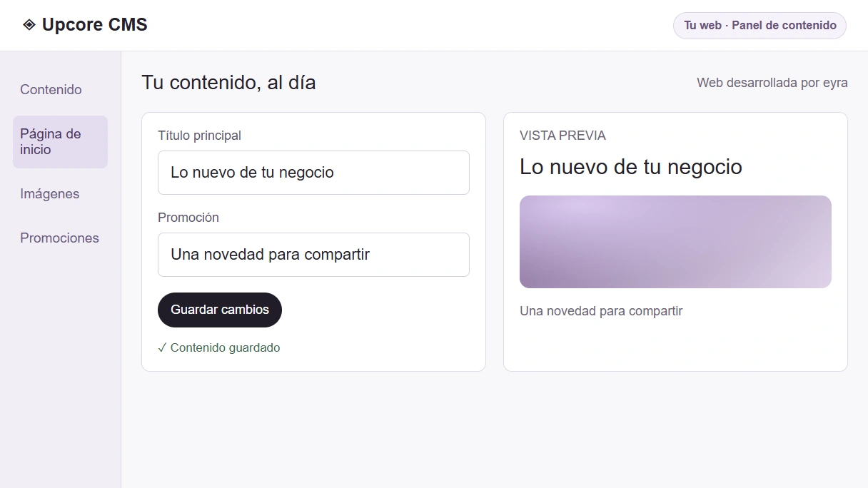Image resolution: width=868 pixels, height=488 pixels.
Task: Click the 'Promoción' field label
Action: pos(188,218)
